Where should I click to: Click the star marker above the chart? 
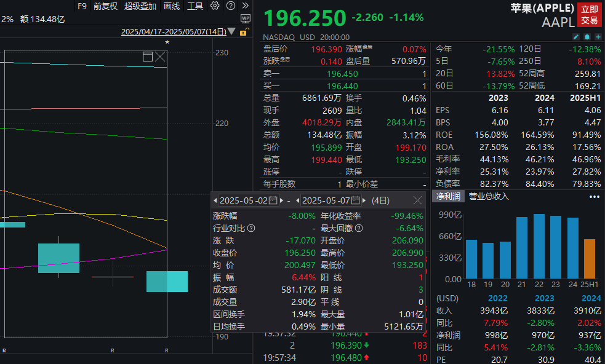coord(167,42)
